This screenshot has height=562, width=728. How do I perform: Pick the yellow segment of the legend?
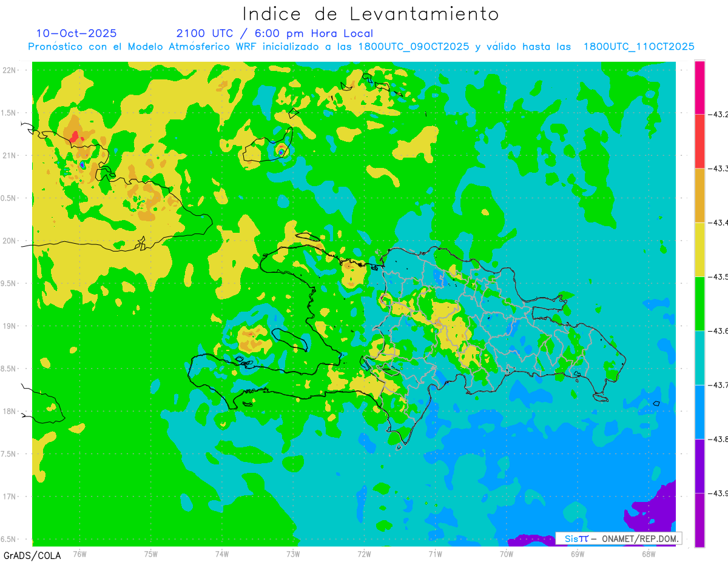699,249
